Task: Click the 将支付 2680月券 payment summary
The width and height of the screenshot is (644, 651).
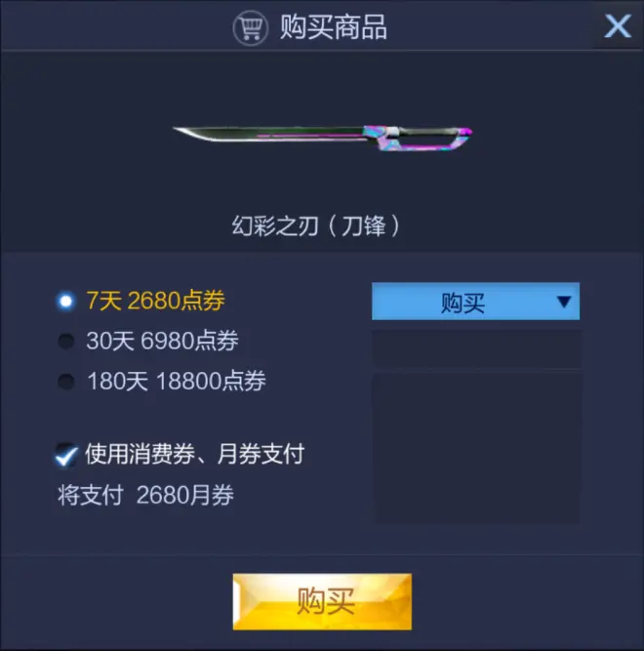Action: click(x=145, y=495)
